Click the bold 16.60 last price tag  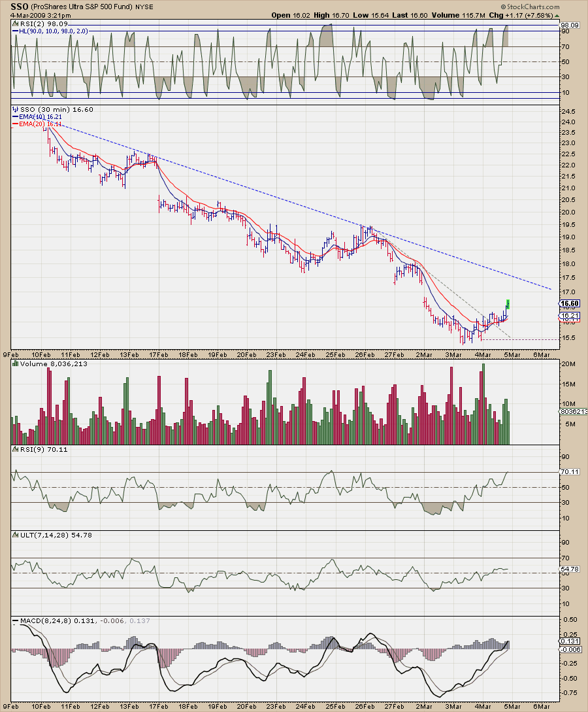pyautogui.click(x=570, y=303)
